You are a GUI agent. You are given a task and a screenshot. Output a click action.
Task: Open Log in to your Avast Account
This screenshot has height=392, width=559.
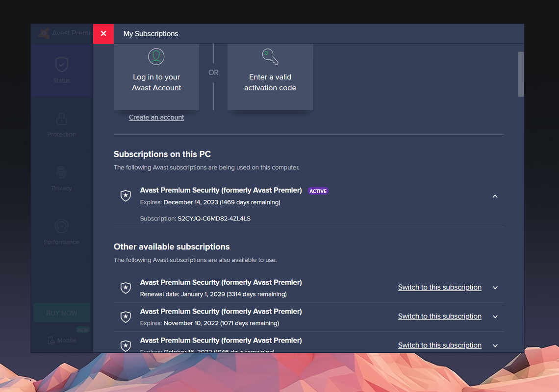pos(156,77)
